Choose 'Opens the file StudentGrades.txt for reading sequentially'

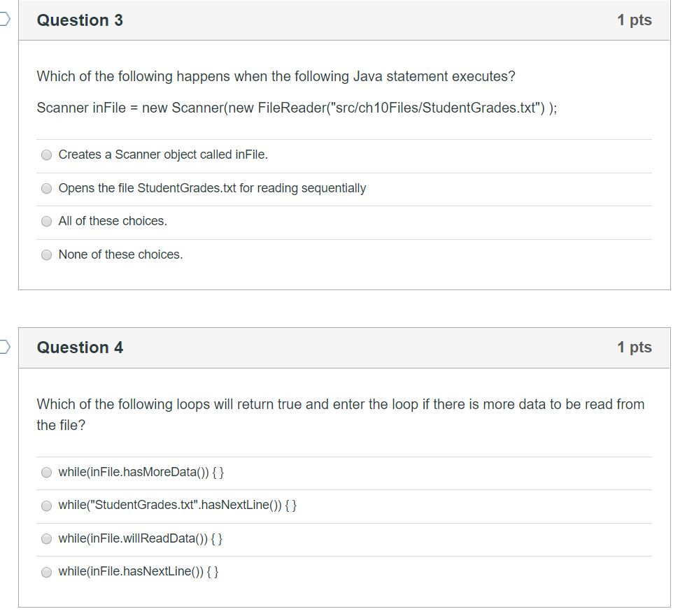pos(46,188)
